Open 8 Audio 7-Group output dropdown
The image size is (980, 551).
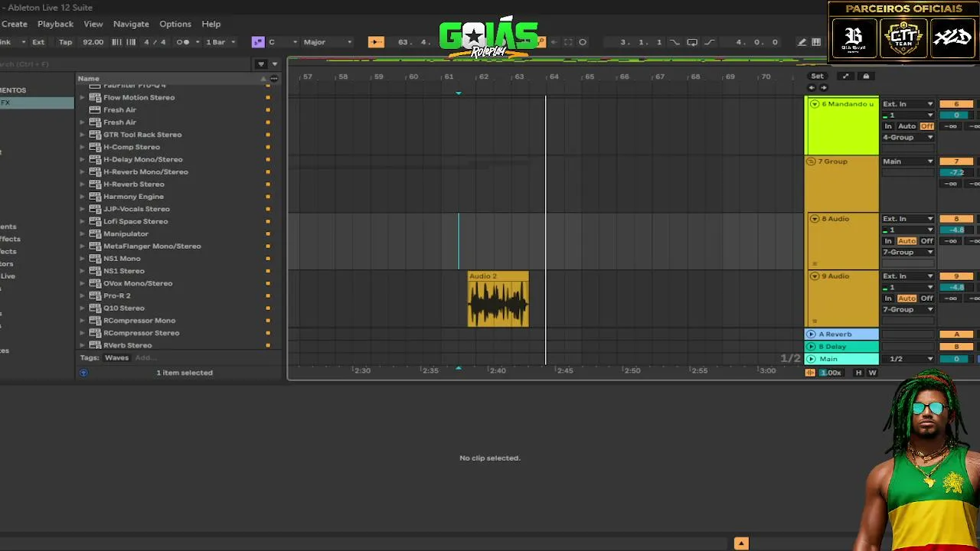[908, 252]
